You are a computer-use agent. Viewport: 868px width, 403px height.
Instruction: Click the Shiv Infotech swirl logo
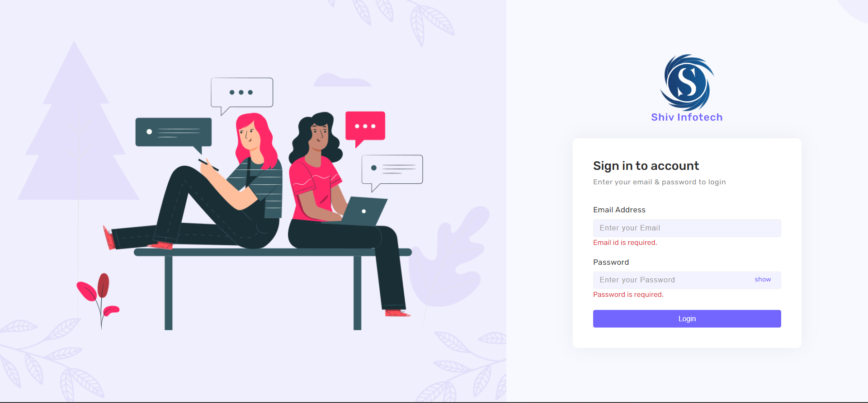[687, 83]
